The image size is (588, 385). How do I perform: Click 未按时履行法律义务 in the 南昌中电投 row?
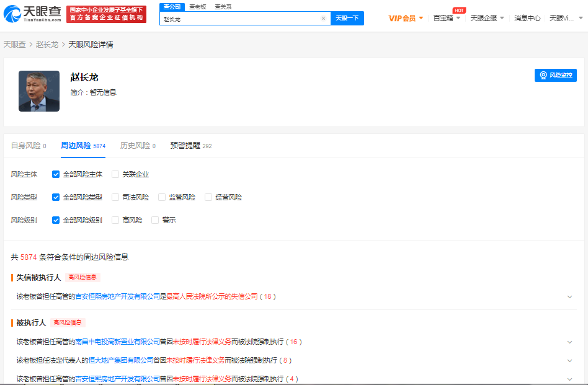202,342
